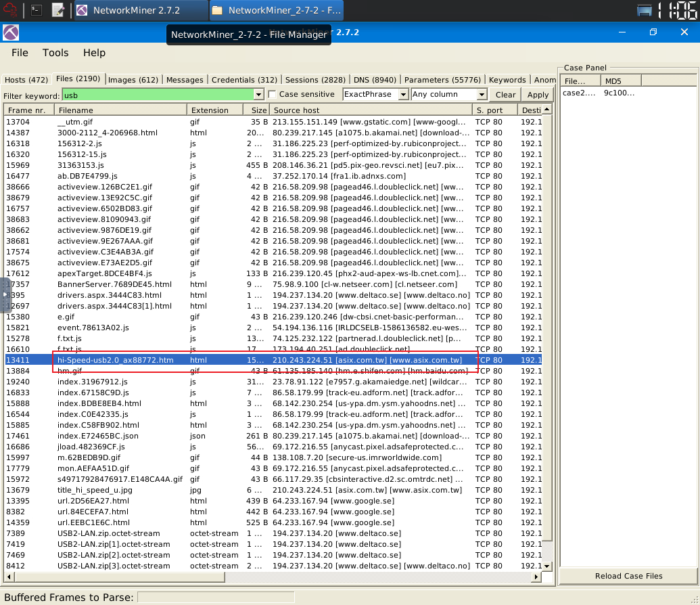Click the file list scroll down arrow
The height and width of the screenshot is (605, 700).
(x=547, y=566)
